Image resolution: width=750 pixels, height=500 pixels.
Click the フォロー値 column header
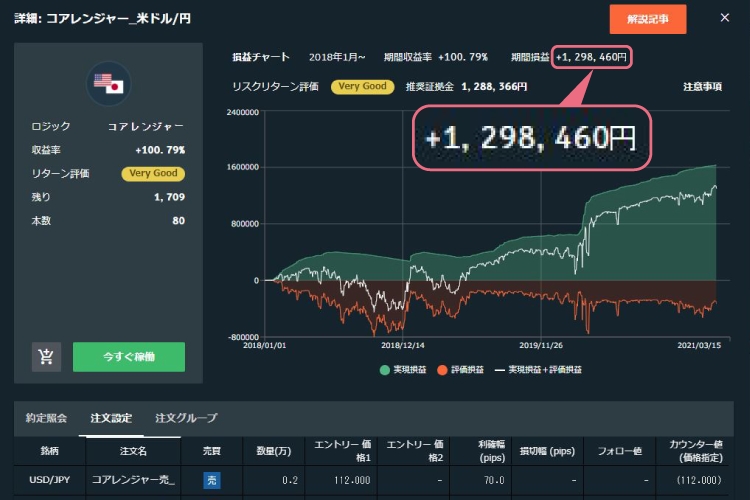tap(620, 451)
